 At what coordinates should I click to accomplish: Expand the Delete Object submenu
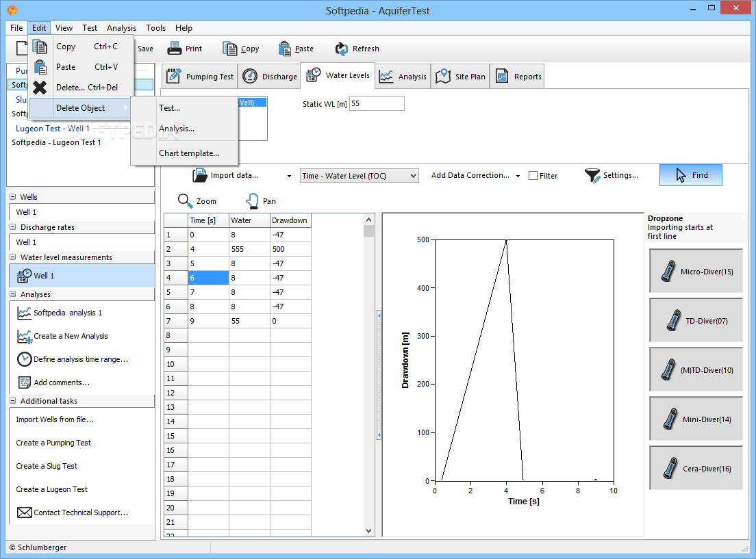(81, 108)
